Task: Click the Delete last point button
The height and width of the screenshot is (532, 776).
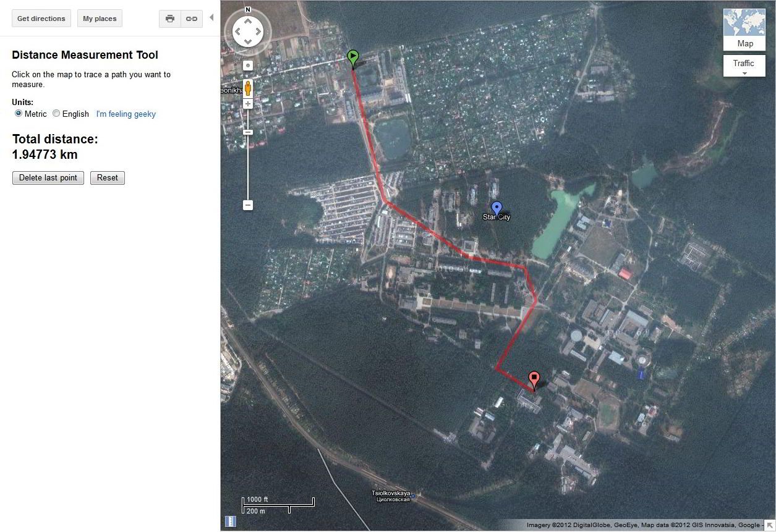Action: click(48, 178)
